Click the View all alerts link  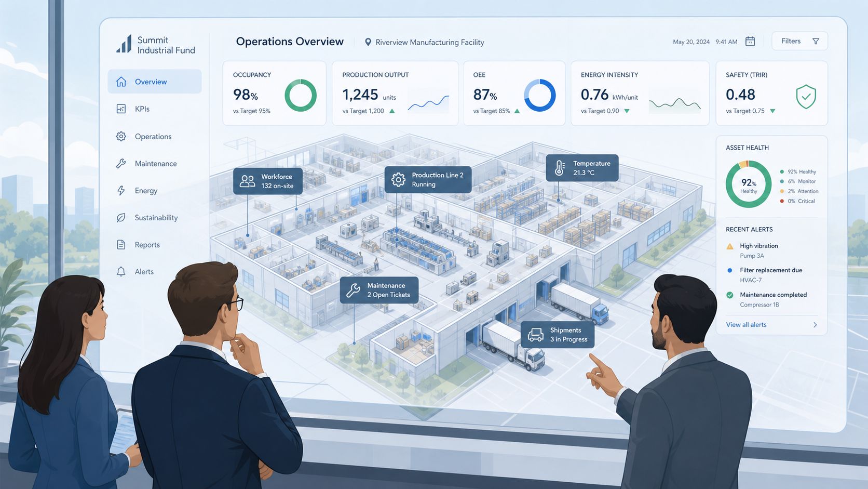[746, 325]
